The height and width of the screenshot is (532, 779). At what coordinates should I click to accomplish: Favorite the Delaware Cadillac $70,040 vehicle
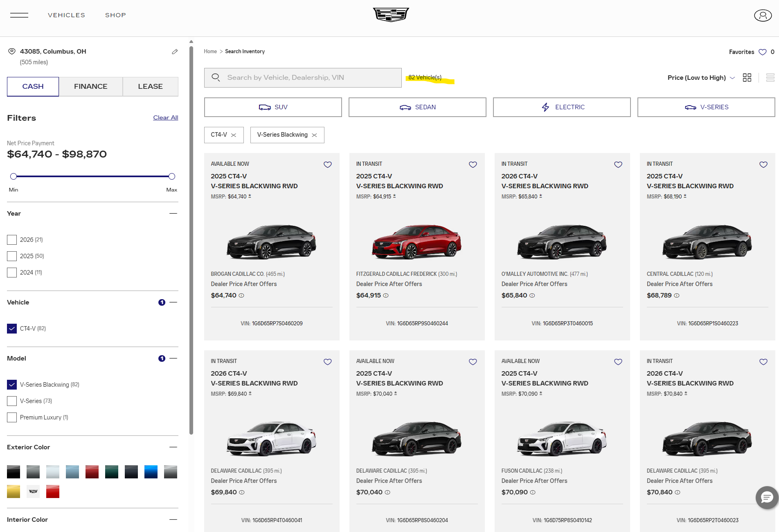[473, 362]
